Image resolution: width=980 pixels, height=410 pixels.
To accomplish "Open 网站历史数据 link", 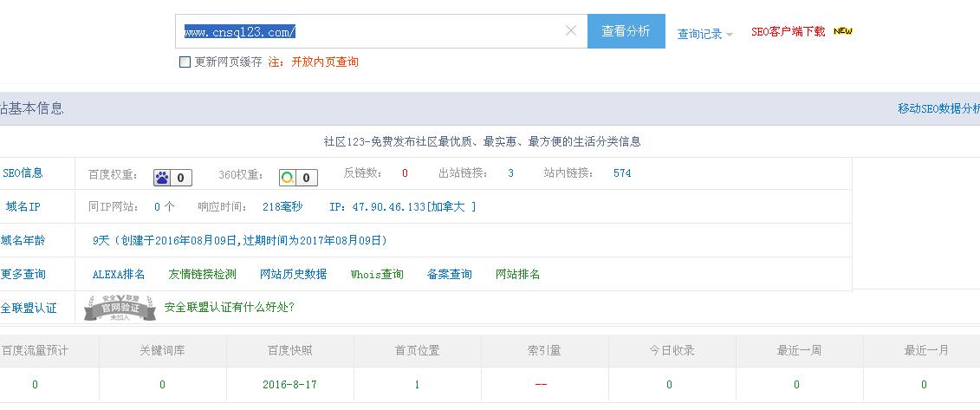I will tap(293, 274).
